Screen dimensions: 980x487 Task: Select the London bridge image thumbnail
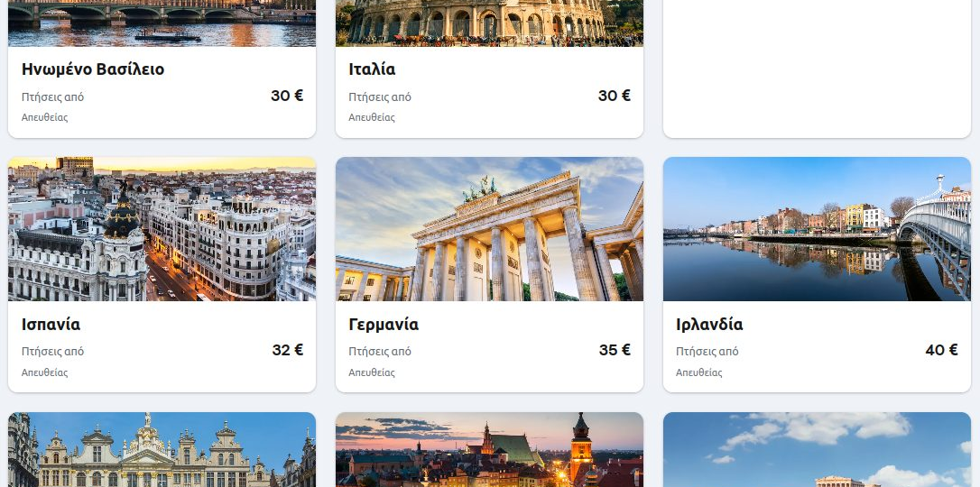click(x=162, y=23)
